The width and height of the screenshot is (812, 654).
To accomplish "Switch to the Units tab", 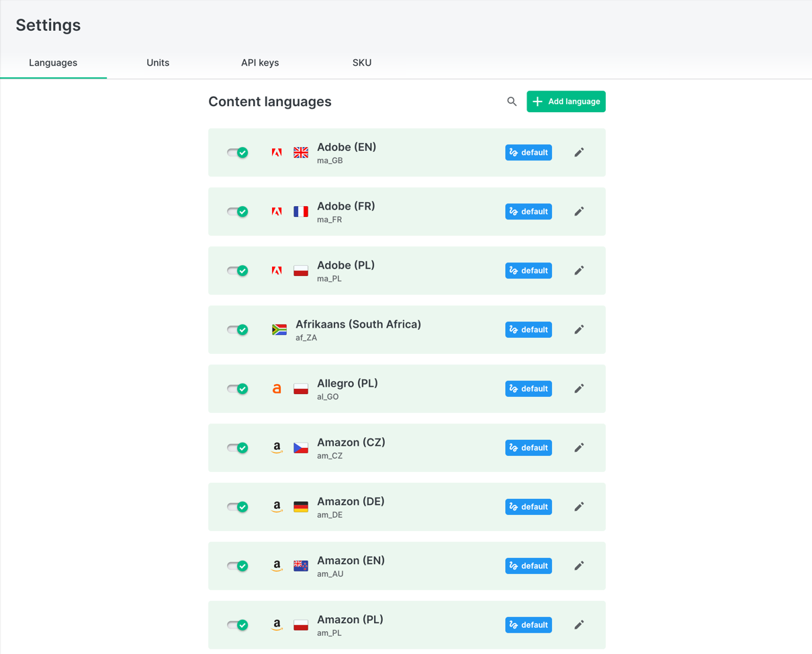I will (x=158, y=62).
